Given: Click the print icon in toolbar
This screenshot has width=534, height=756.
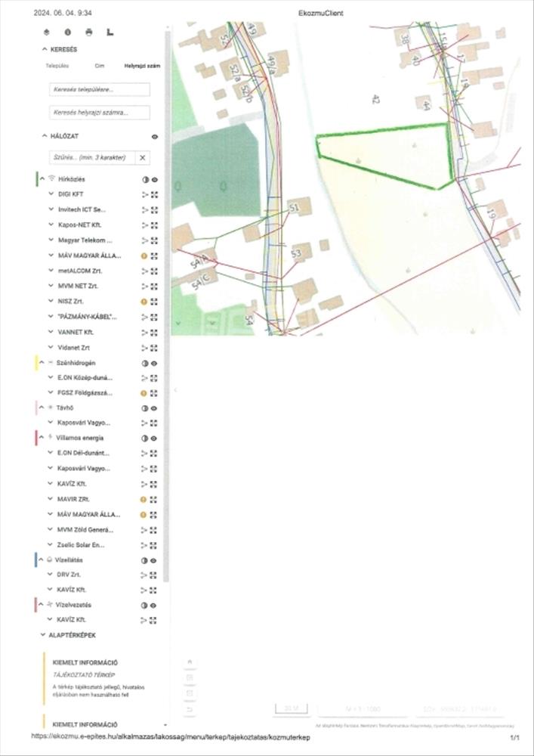Looking at the screenshot, I should click(89, 33).
